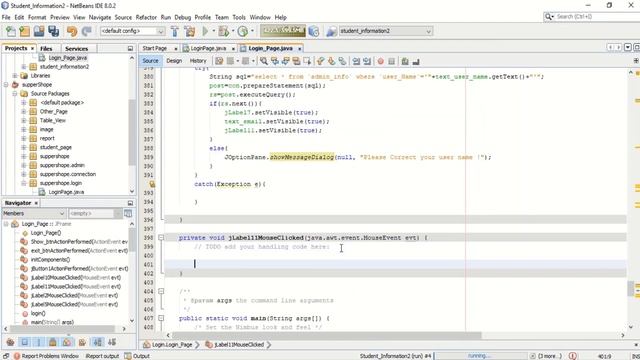This screenshot has width=640, height=360.
Task: Click the Profile Project icon
Action: tap(242, 31)
